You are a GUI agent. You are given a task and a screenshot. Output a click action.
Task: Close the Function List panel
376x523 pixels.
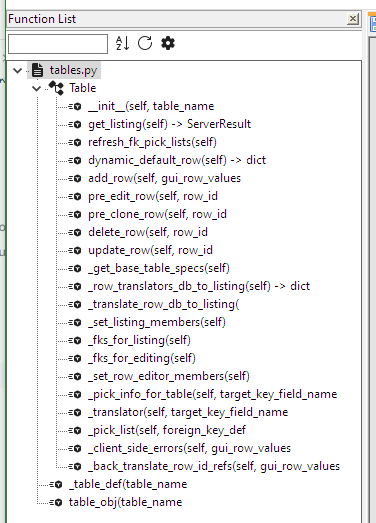353,19
